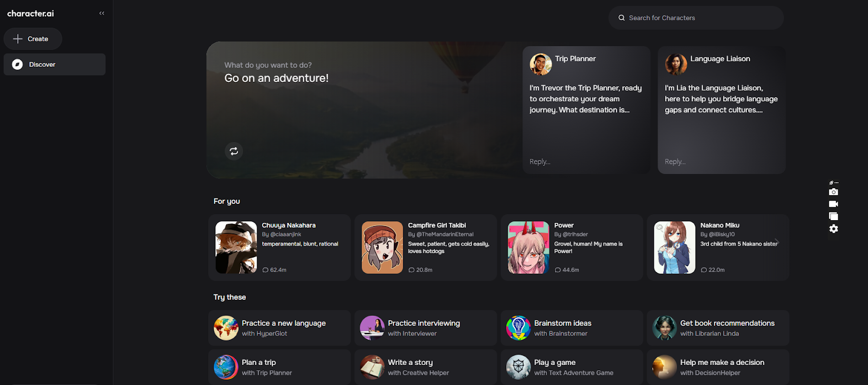
Task: Open Practice a new language card
Action: (279, 328)
